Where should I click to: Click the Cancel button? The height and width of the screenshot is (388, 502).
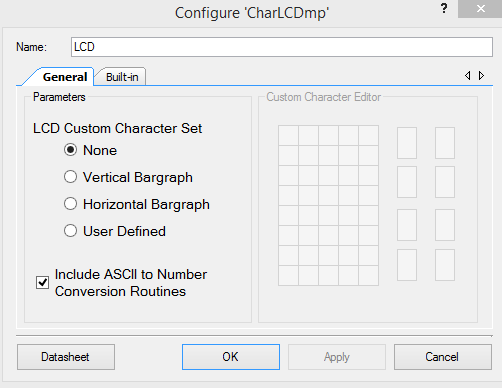click(443, 357)
